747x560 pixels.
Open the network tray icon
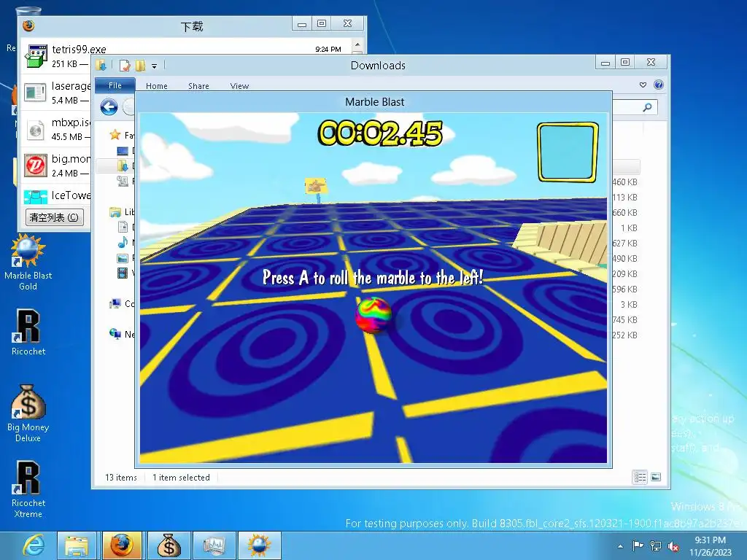[656, 546]
